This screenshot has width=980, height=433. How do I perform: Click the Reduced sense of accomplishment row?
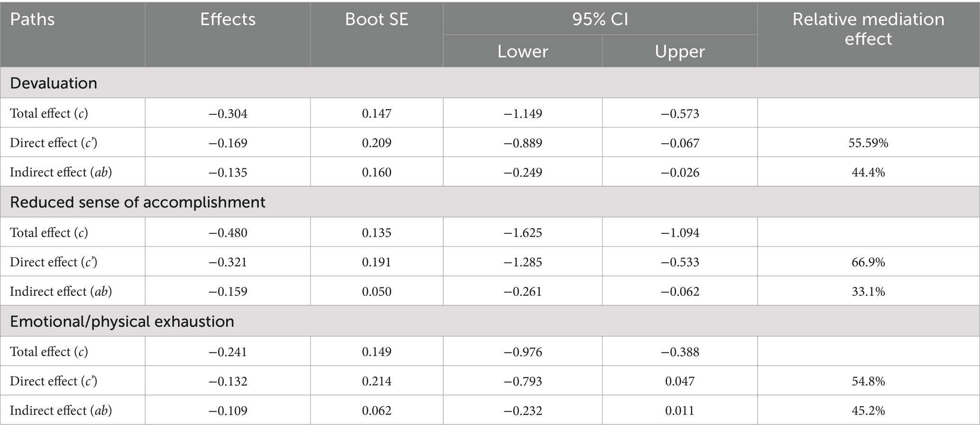(x=137, y=203)
